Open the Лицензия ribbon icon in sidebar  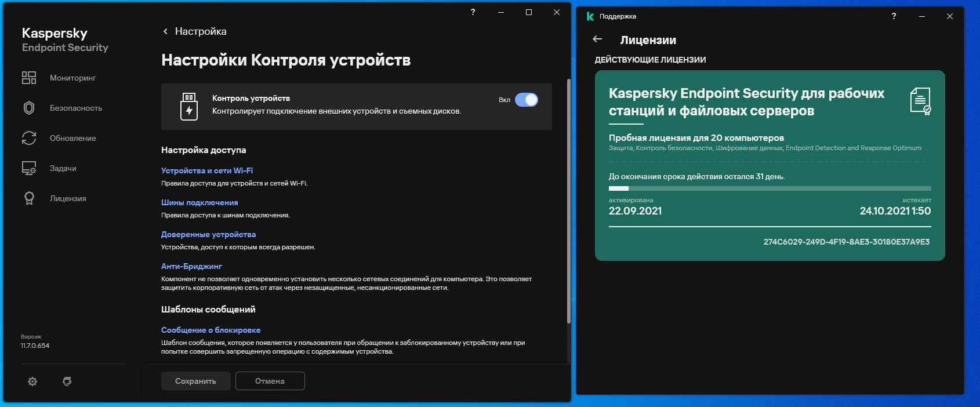coord(29,198)
